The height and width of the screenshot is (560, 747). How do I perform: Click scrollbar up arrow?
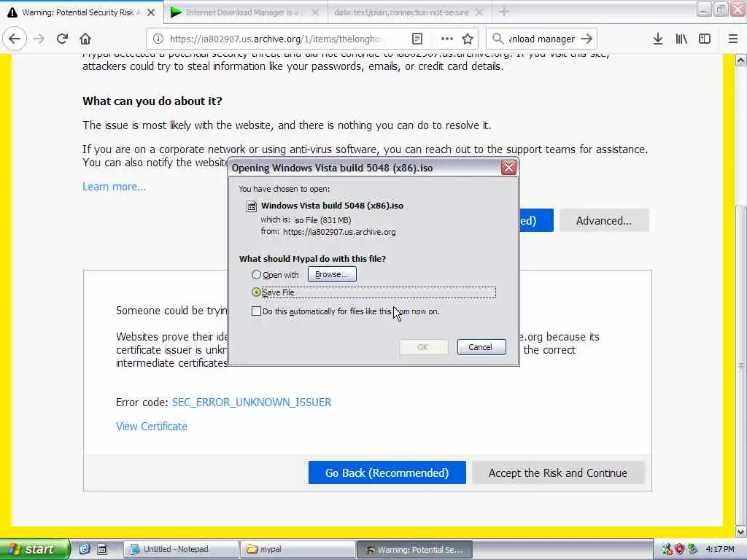tap(740, 60)
